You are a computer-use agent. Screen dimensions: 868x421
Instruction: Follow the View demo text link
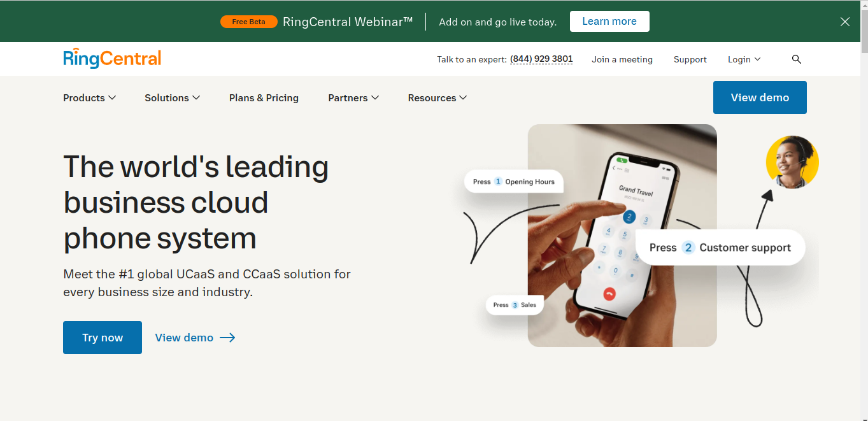(184, 338)
